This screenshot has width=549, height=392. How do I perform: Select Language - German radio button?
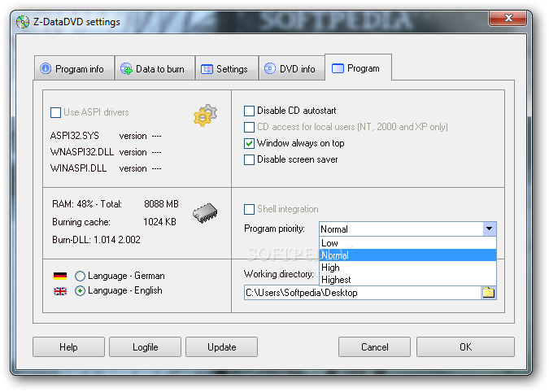[x=81, y=277]
